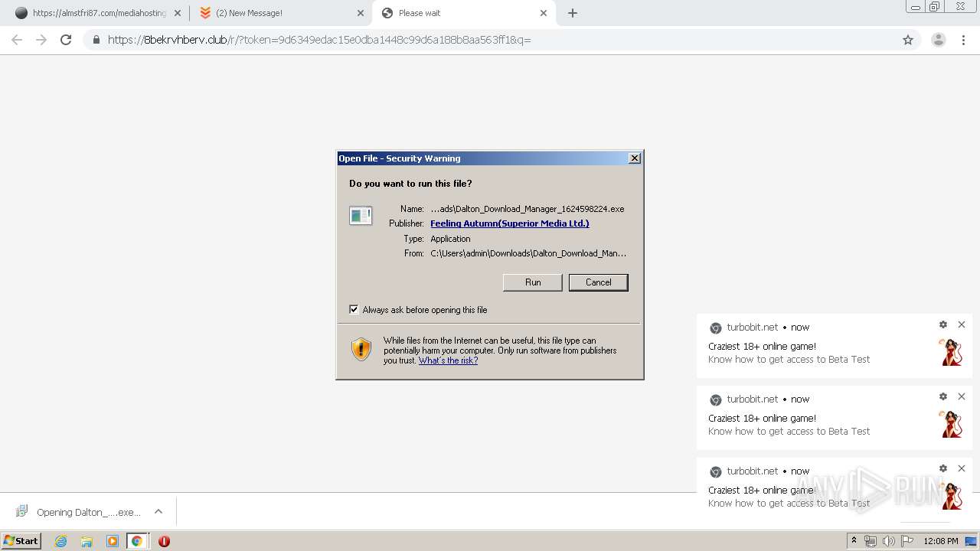
Task: Open settings gear of third turbobit.net notification
Action: pos(943,468)
